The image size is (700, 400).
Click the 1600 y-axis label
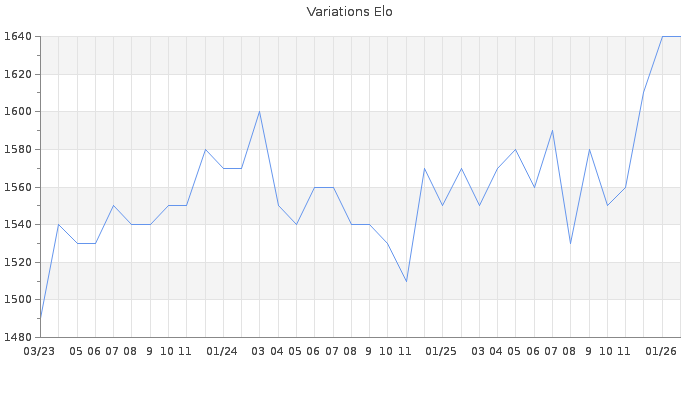click(x=18, y=112)
